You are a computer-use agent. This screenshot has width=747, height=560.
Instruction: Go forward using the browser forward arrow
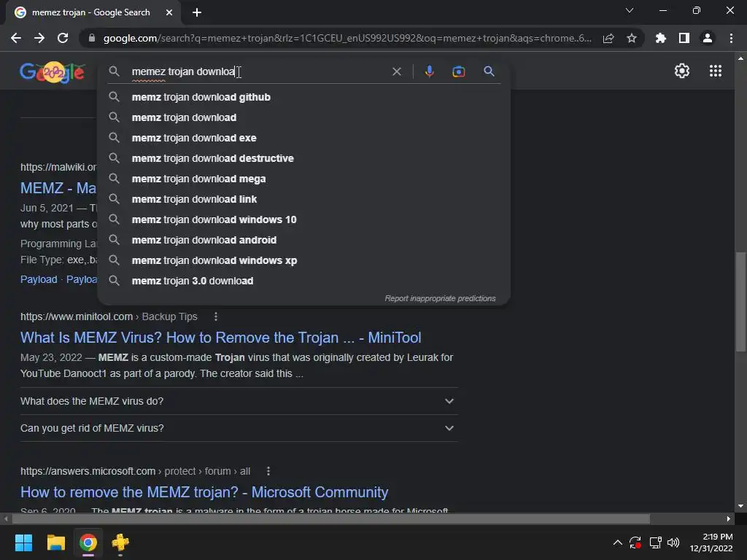coord(39,38)
